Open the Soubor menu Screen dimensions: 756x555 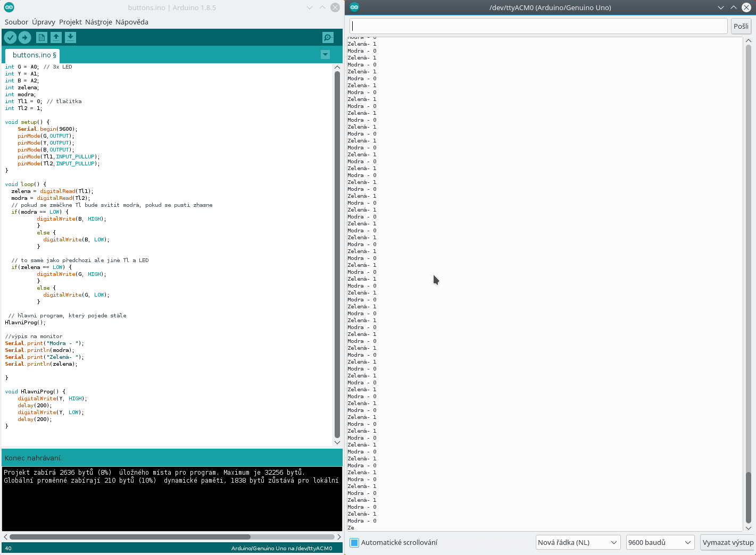16,22
